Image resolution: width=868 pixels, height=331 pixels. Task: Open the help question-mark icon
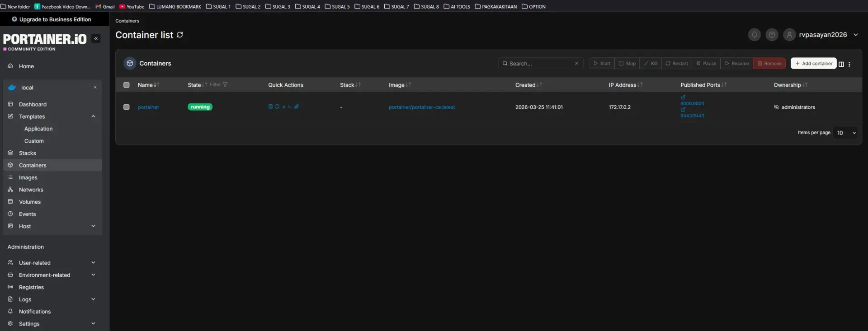[772, 35]
